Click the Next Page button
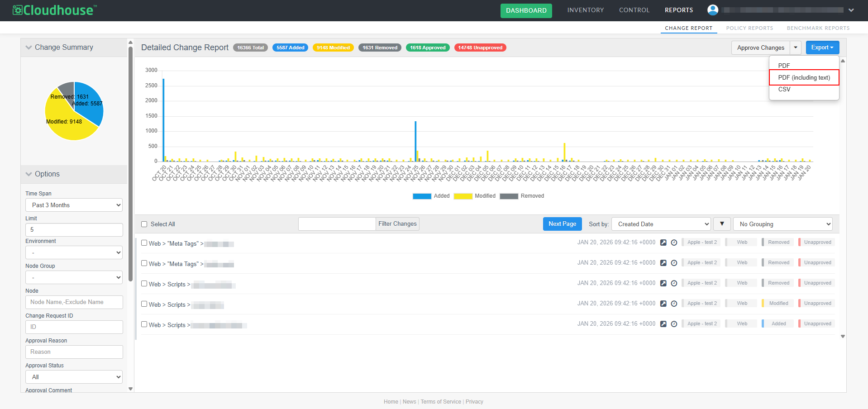This screenshot has width=868, height=409. [x=562, y=224]
